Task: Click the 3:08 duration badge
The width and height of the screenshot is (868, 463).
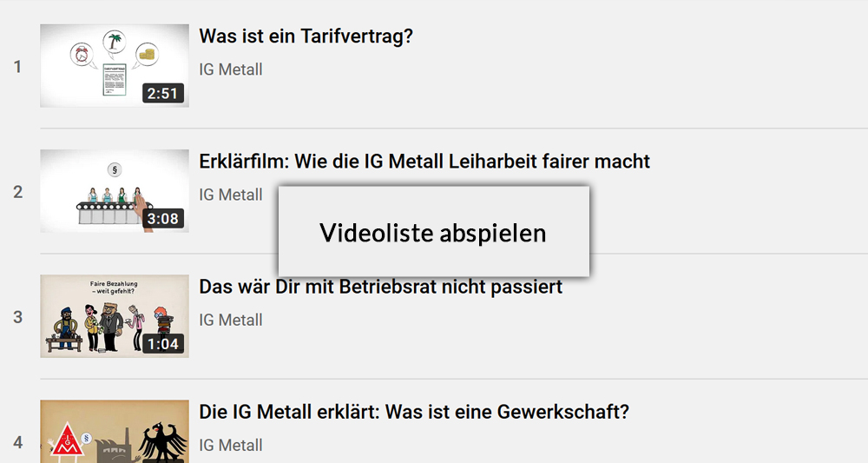Action: 163,219
